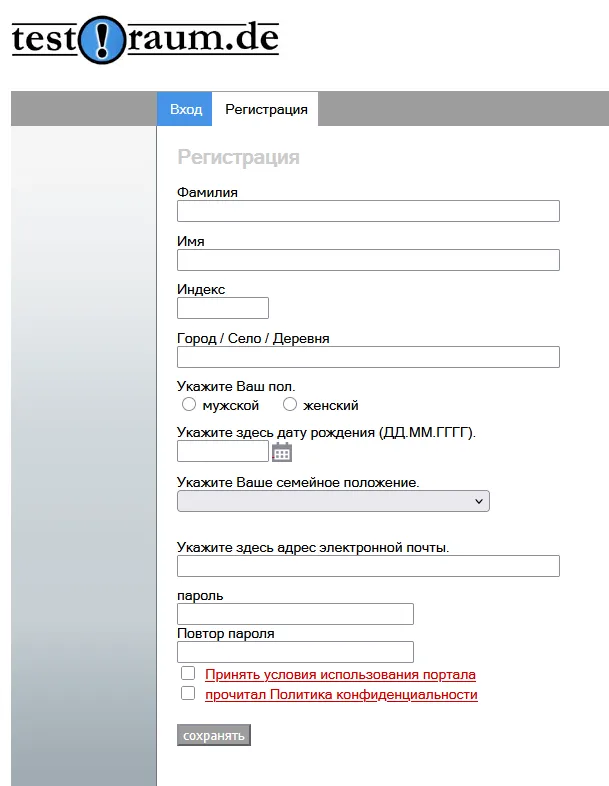Focus the Имя input field
The image size is (609, 786).
pos(368,260)
